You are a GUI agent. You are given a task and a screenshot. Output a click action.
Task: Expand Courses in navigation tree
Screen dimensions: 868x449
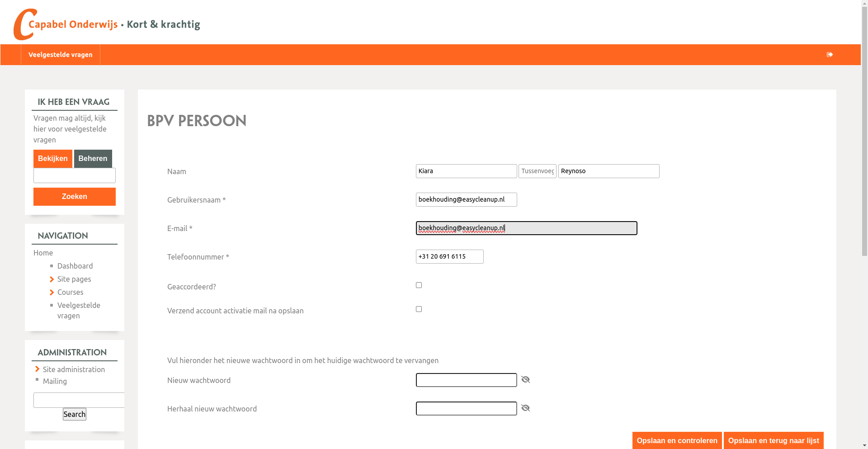(52, 293)
